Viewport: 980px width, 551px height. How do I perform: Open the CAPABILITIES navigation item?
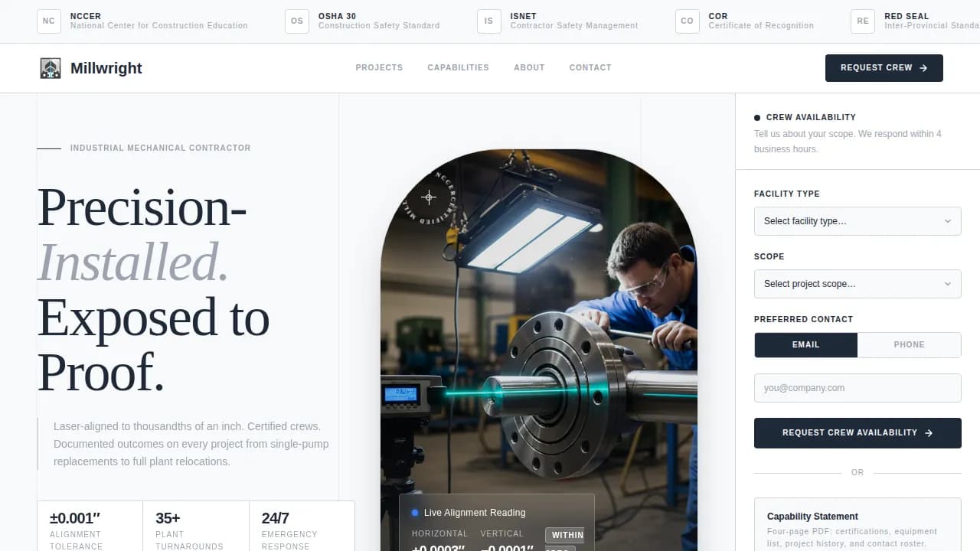458,67
